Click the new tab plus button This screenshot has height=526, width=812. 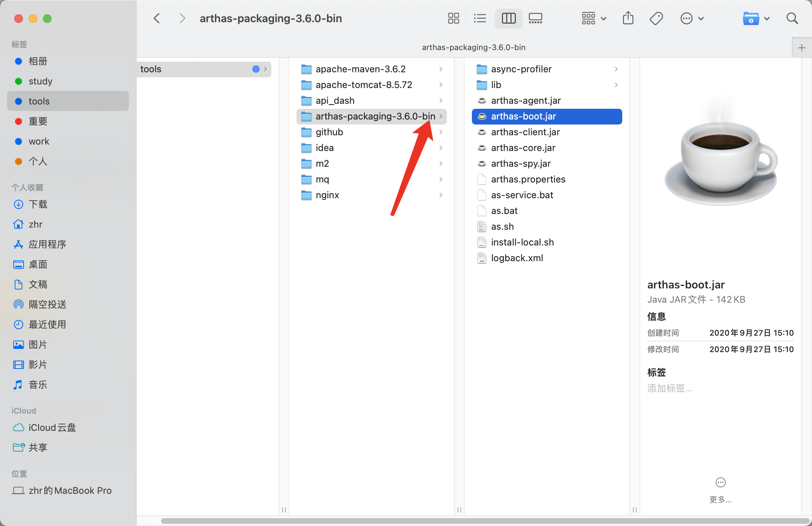click(x=802, y=48)
